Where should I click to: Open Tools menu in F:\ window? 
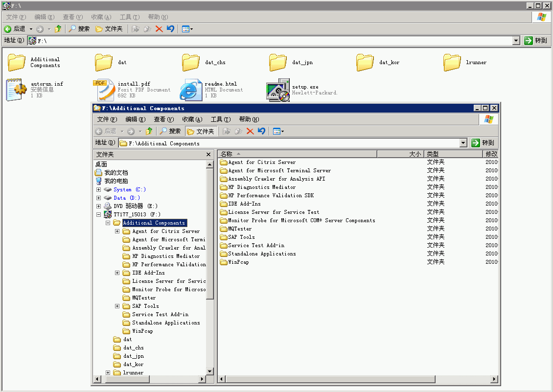129,17
